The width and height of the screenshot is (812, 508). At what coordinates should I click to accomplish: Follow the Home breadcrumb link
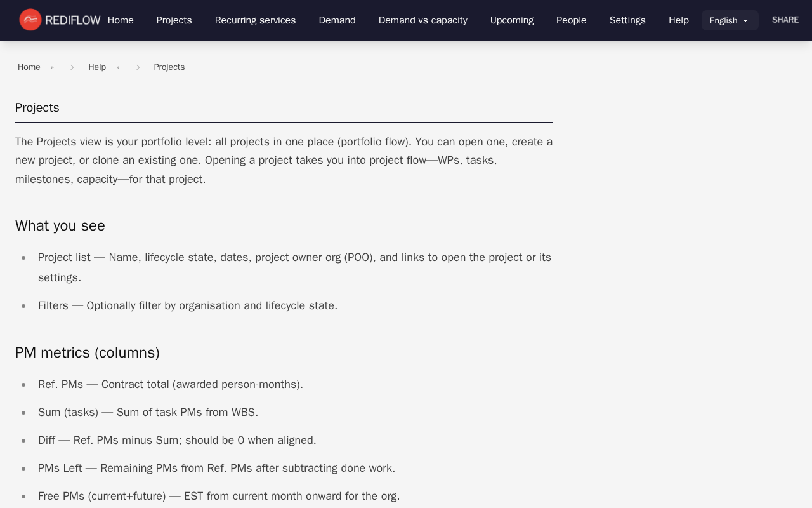29,67
